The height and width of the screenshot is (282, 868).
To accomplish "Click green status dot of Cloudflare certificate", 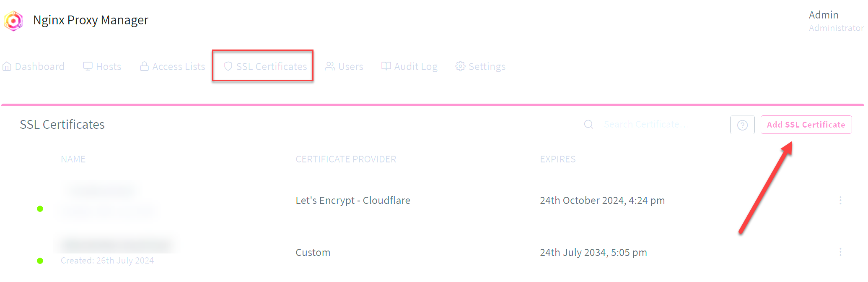I will tap(40, 209).
